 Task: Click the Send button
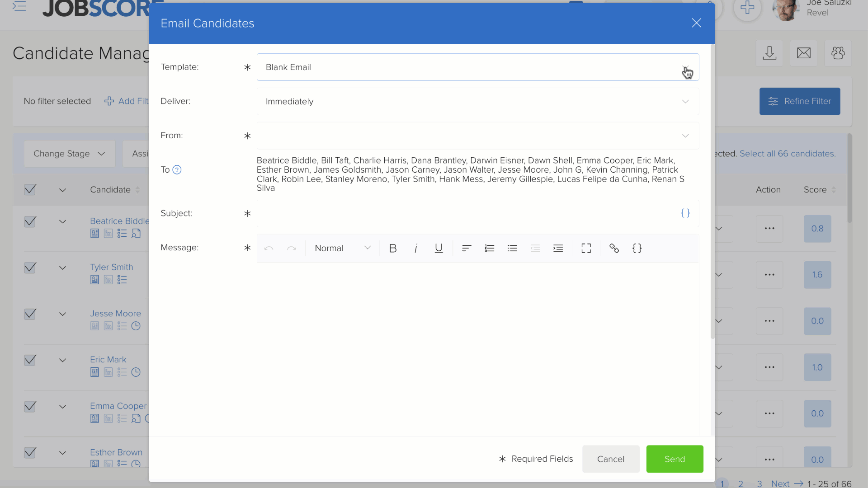point(675,459)
